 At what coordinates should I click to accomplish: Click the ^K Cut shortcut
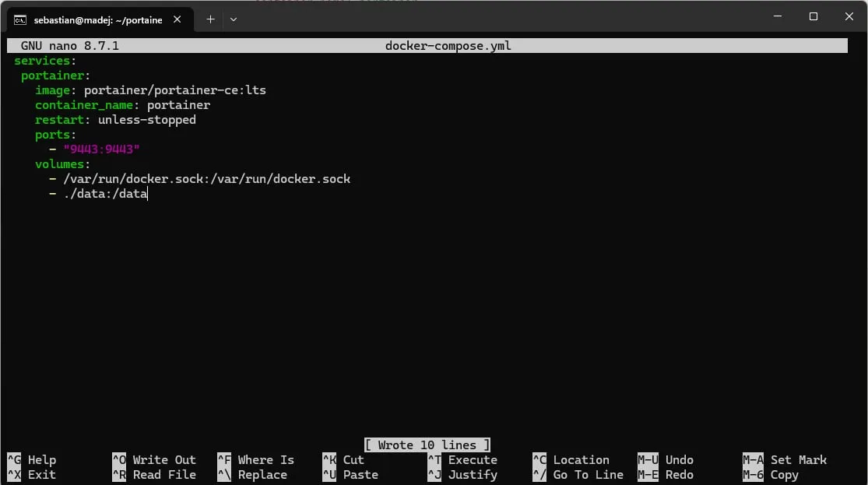coord(343,459)
